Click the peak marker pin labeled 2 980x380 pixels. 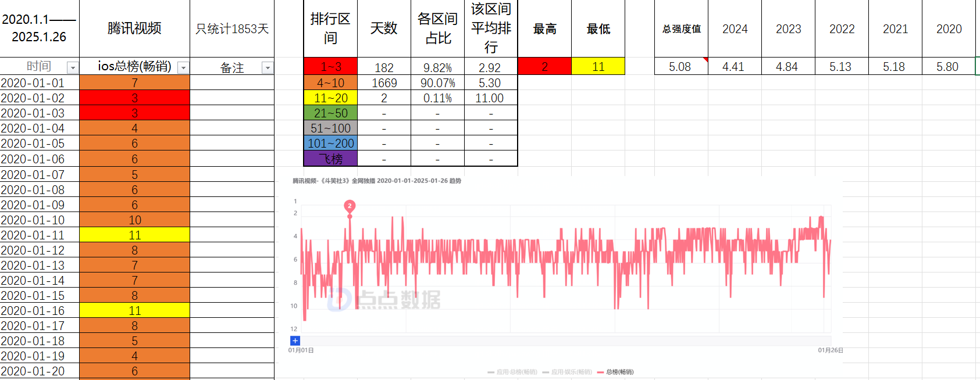(x=350, y=206)
